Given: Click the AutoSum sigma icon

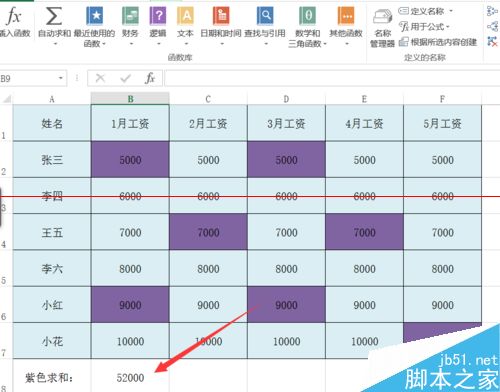Looking at the screenshot, I should pyautogui.click(x=54, y=16).
